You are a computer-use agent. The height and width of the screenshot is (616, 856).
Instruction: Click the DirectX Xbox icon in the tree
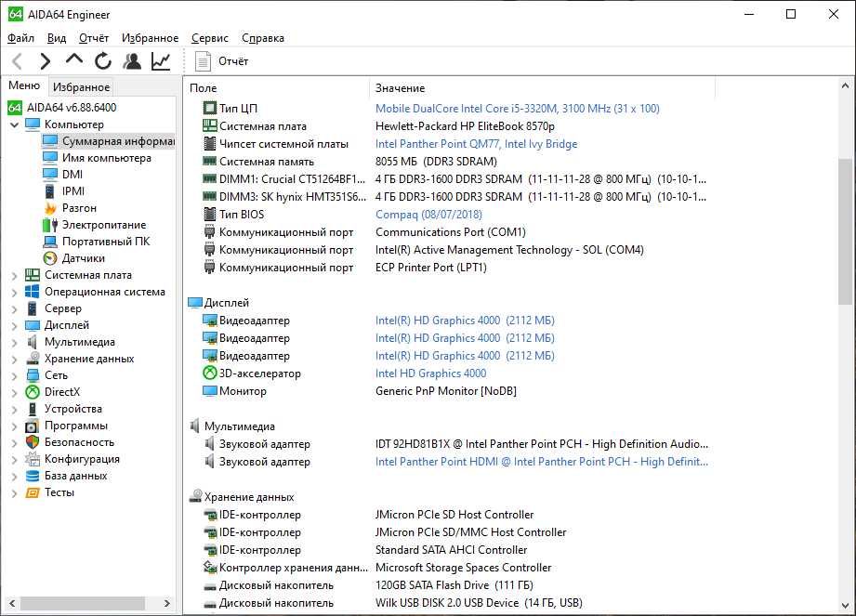point(33,392)
